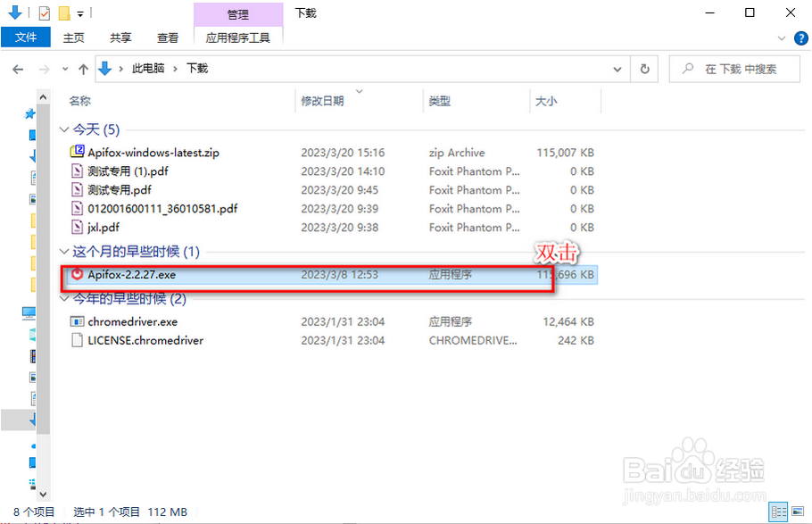This screenshot has width=812, height=524.
Task: Click the new folder icon in title bar
Action: [64, 13]
